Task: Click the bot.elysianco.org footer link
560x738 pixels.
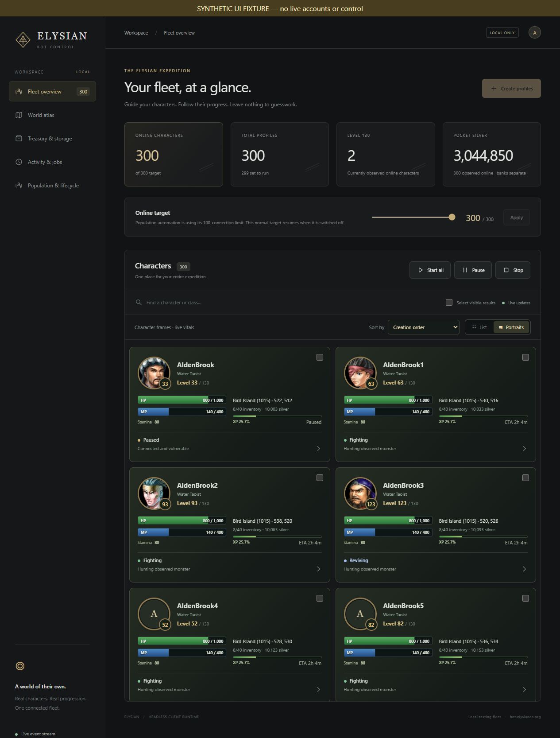Action: (525, 717)
